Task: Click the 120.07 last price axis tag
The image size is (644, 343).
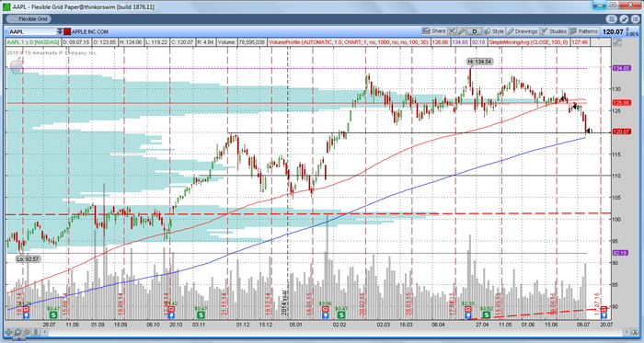Action: [621, 131]
